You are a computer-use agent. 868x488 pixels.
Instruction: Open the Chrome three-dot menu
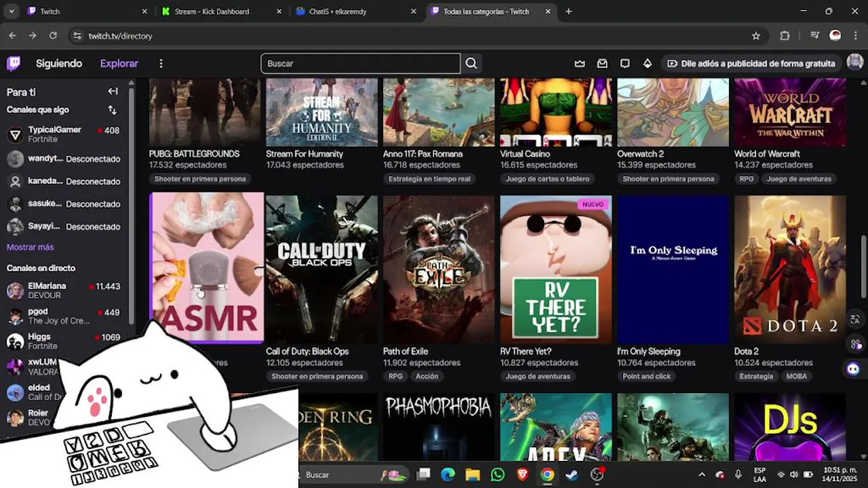pos(855,36)
